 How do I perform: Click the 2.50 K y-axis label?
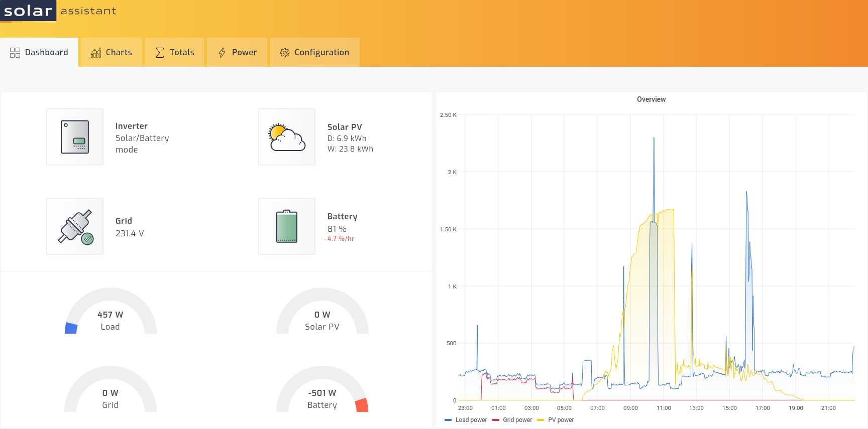[x=448, y=115]
